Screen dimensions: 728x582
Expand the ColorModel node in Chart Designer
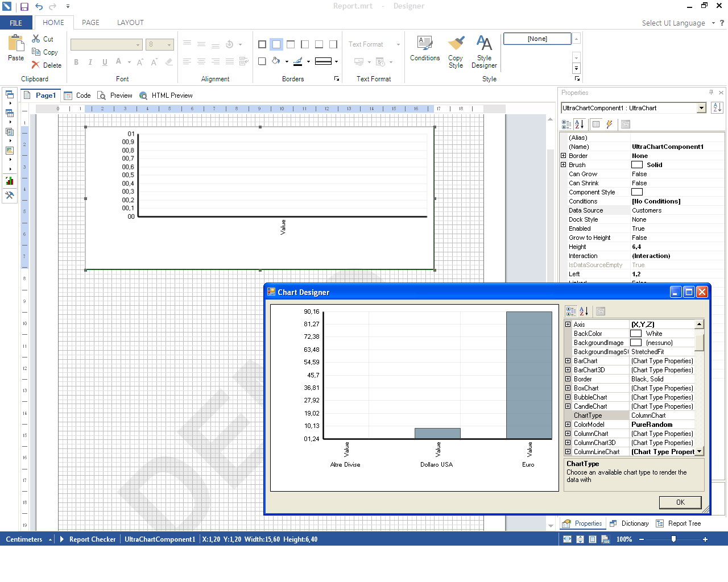point(568,425)
